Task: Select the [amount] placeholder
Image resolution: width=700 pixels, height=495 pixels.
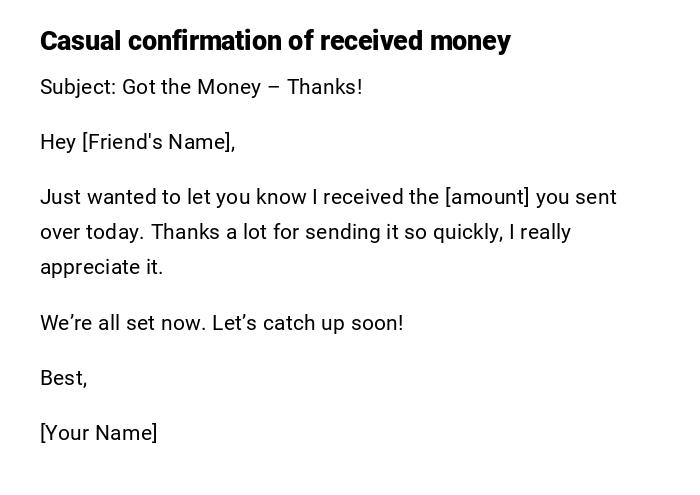Action: [487, 197]
